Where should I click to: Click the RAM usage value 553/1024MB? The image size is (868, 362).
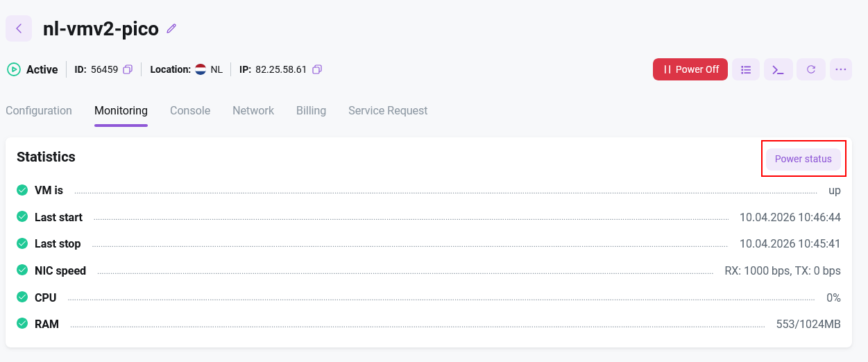pos(808,324)
